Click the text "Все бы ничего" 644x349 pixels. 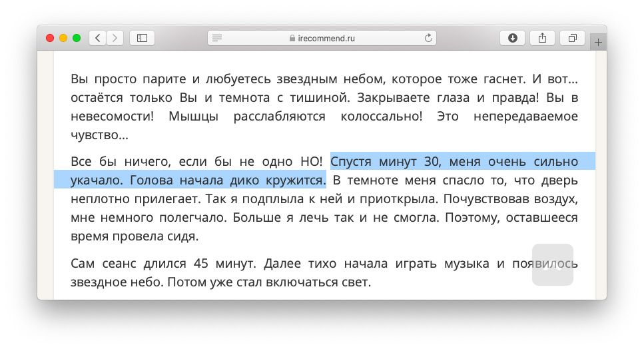tap(121, 161)
